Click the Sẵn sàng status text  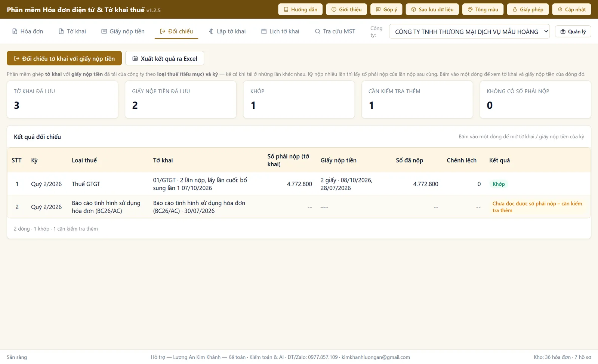(x=17, y=357)
